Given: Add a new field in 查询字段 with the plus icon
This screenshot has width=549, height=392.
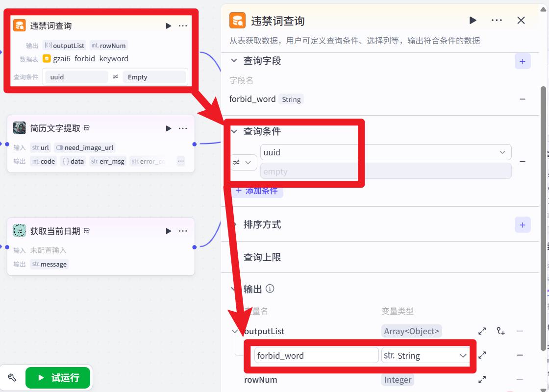Looking at the screenshot, I should (x=523, y=61).
